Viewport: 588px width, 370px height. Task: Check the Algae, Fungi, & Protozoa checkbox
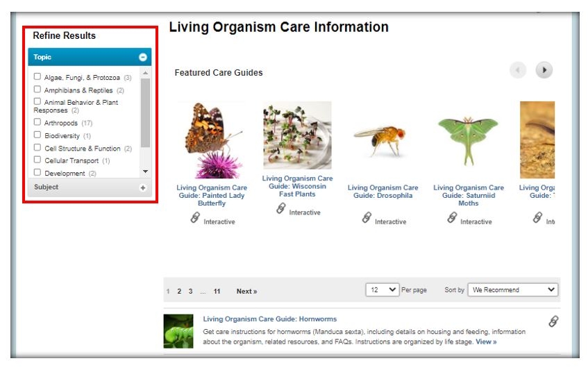pos(37,76)
